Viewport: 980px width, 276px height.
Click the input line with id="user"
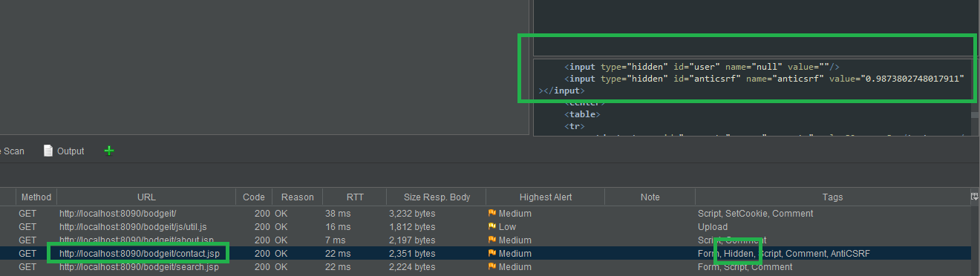702,67
